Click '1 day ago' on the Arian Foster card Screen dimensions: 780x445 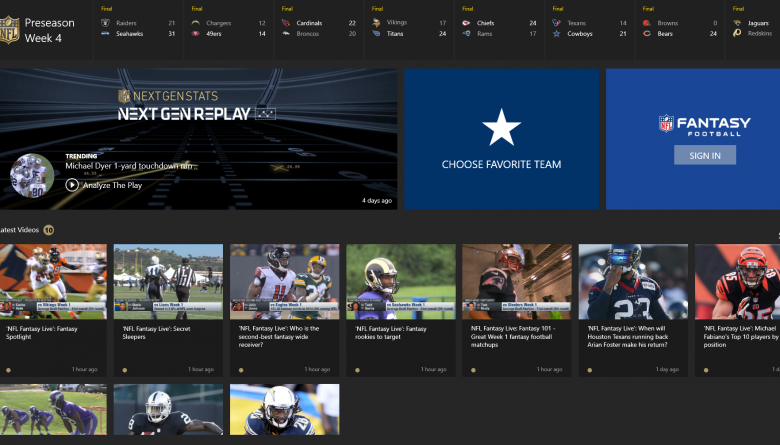point(667,369)
